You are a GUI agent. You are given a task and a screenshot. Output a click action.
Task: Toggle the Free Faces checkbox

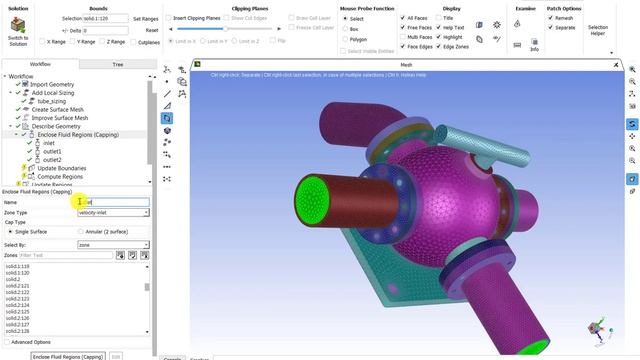tap(403, 27)
